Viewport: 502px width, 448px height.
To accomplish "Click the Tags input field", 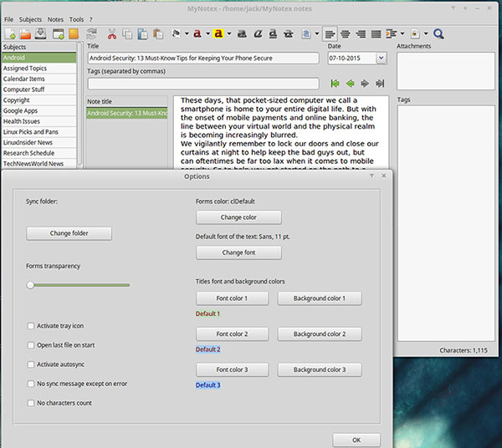I will coord(203,84).
